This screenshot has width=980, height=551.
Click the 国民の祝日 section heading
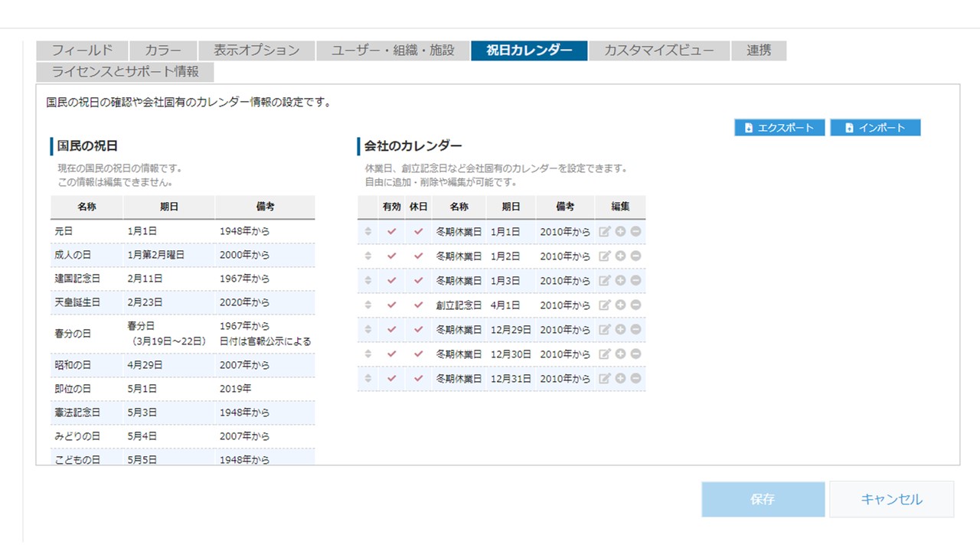point(87,145)
